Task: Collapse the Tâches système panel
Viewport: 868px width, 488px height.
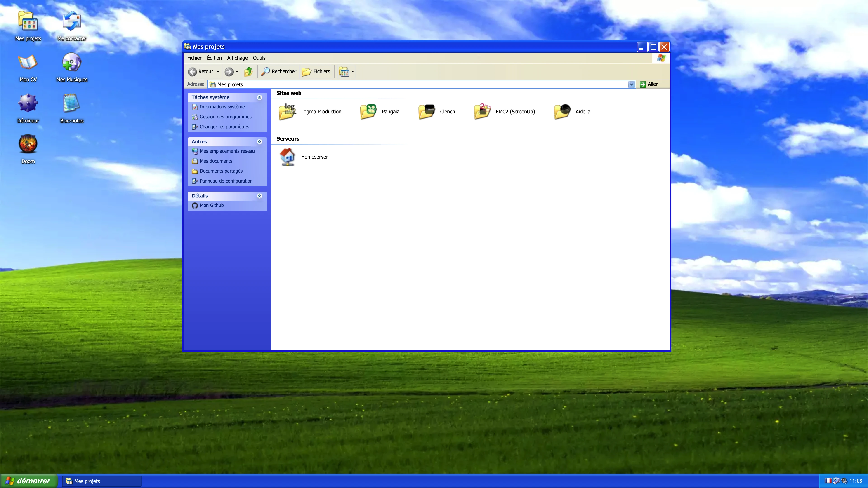Action: [x=259, y=98]
